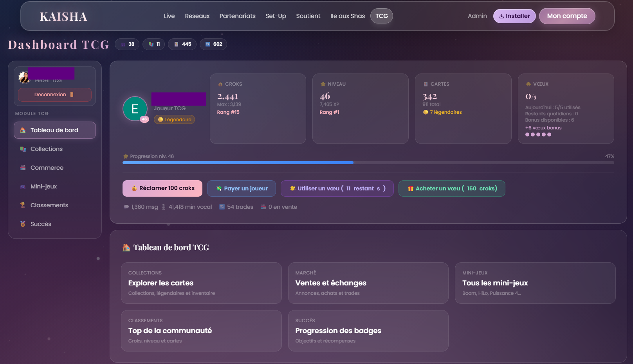Click the microphone icon beside 41,418 min vocal

(164, 207)
